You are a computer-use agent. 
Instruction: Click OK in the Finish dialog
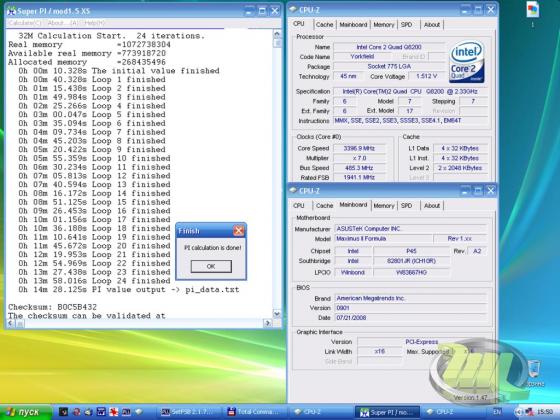click(211, 266)
